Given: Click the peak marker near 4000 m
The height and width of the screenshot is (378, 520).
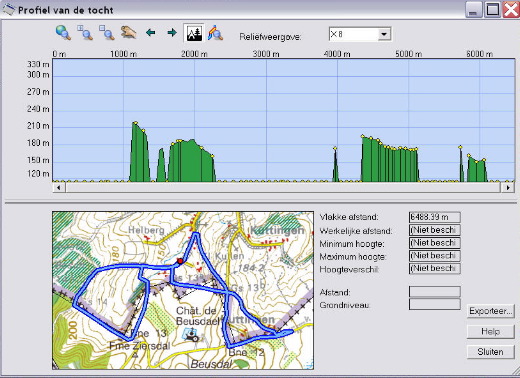Looking at the screenshot, I should 335,148.
